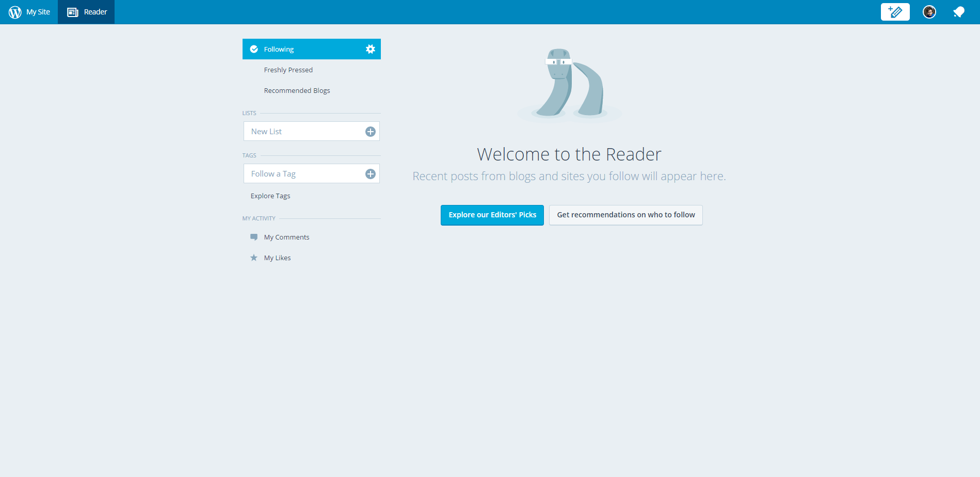Open the My Likes link
Image resolution: width=980 pixels, height=477 pixels.
tap(278, 258)
